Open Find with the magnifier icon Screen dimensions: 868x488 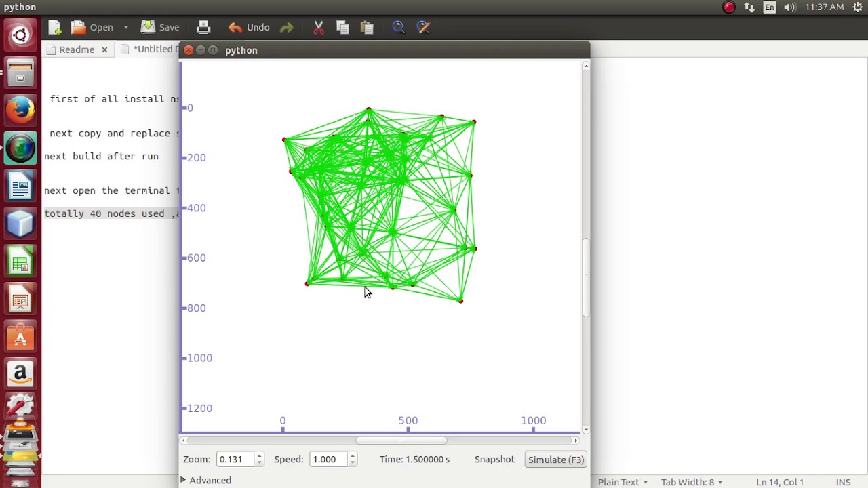[398, 28]
